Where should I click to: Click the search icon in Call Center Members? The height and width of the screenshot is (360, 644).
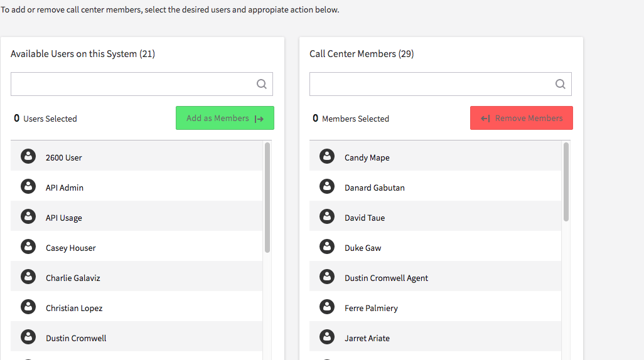click(x=561, y=84)
